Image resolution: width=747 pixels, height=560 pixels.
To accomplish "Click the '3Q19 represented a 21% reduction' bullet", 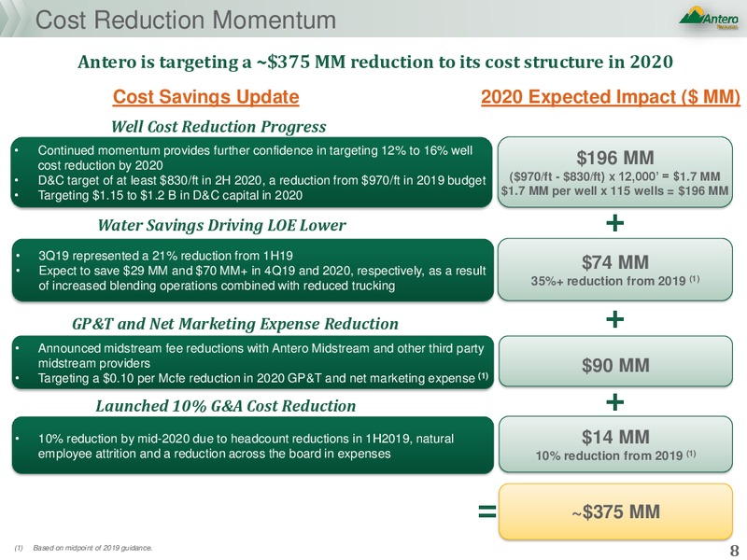I will tap(165, 256).
